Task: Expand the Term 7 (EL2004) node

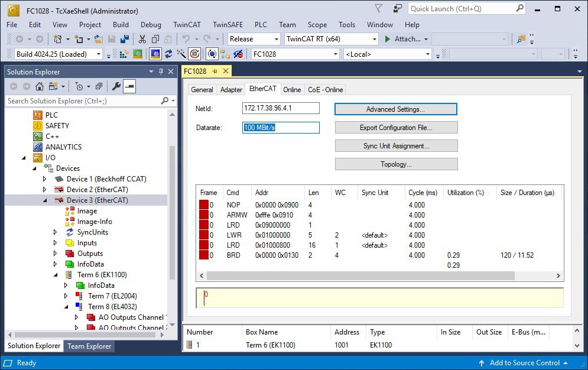Action: coord(66,296)
